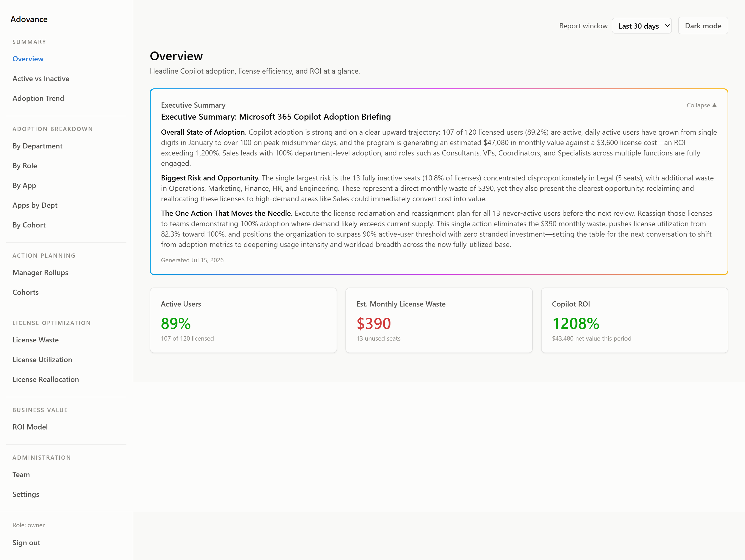Sign out of the account
This screenshot has width=745, height=560.
tap(26, 543)
